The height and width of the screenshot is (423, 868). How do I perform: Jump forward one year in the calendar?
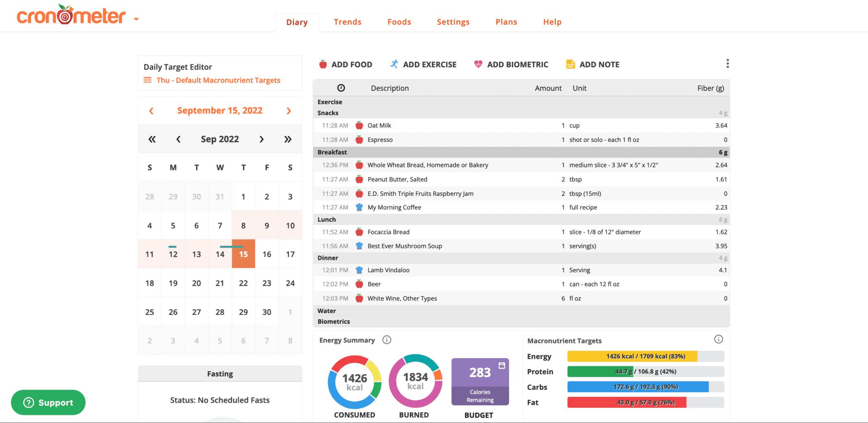pos(288,139)
